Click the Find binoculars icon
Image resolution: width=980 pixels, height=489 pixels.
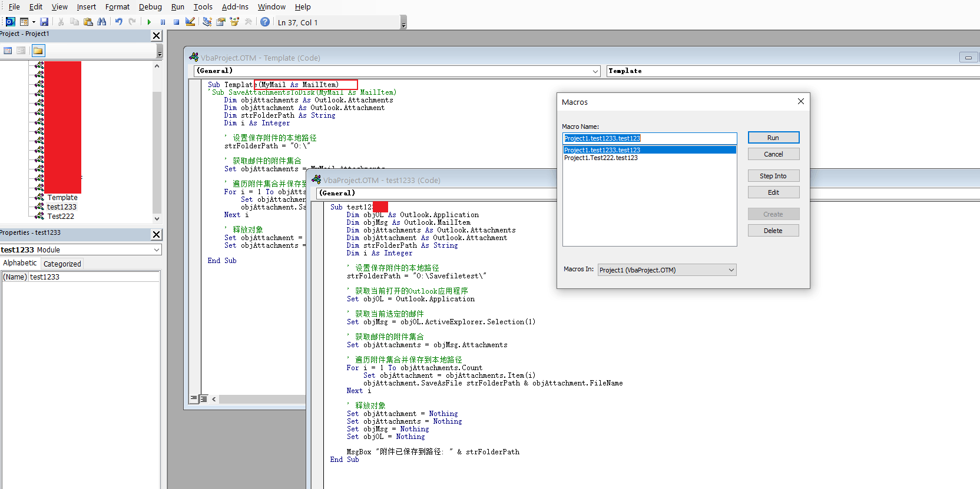click(102, 22)
